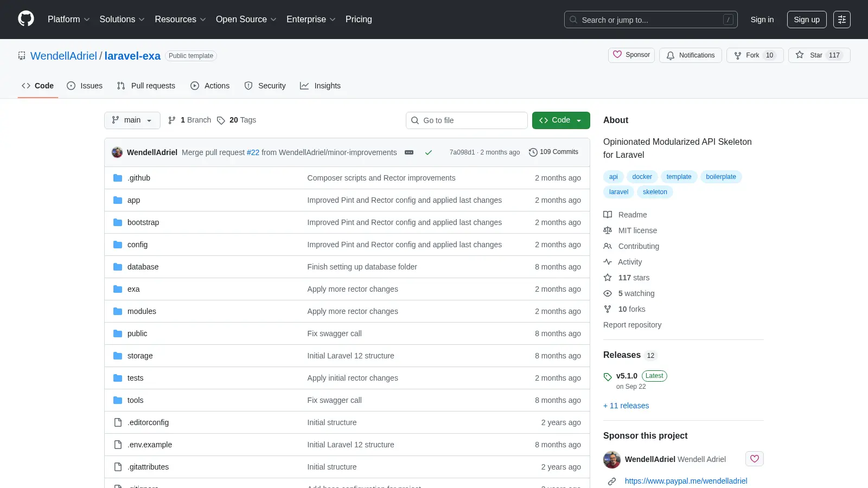
Task: Select the docker topic tag
Action: (x=642, y=177)
